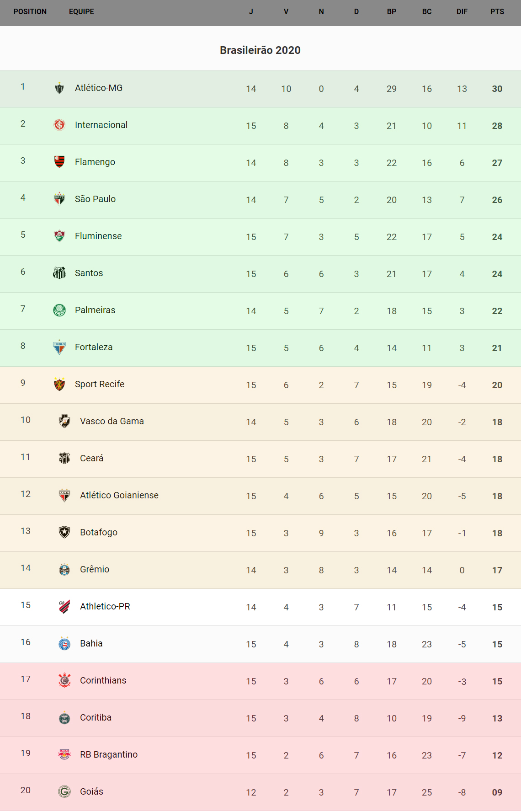Select the Grêmio team name

(x=95, y=569)
